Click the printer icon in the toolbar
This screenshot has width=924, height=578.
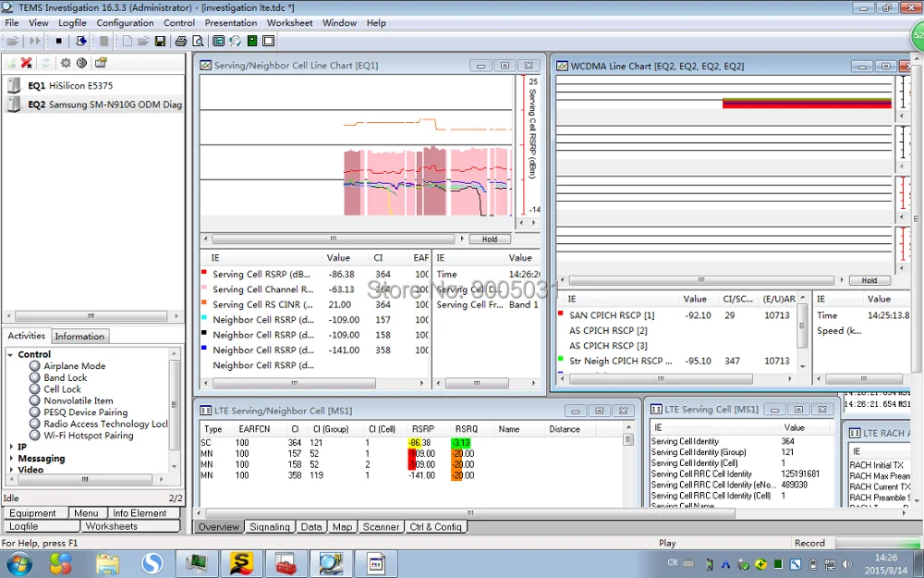coord(181,41)
